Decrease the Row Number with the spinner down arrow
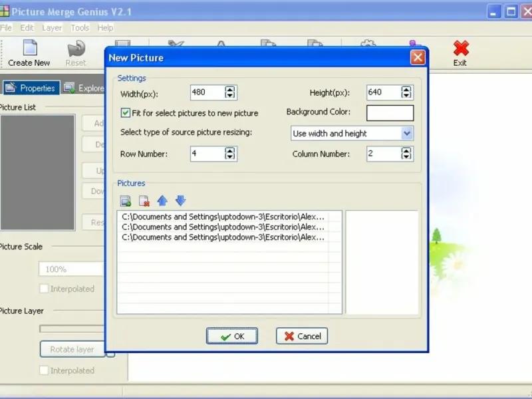This screenshot has height=399, width=532. pos(229,157)
